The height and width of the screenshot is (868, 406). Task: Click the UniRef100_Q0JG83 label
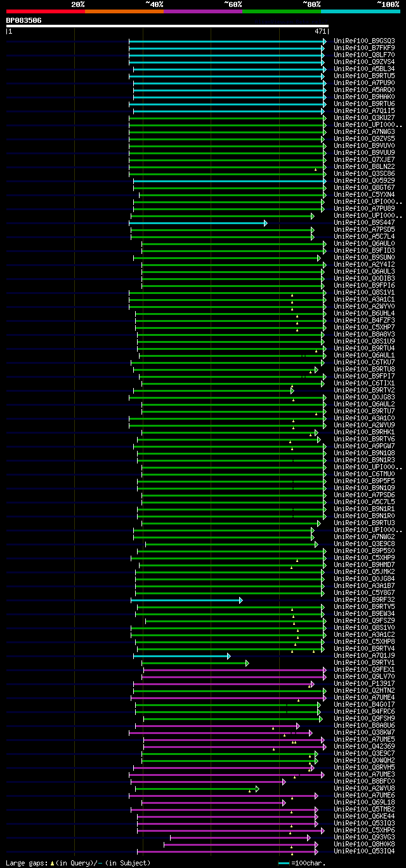[x=364, y=397]
